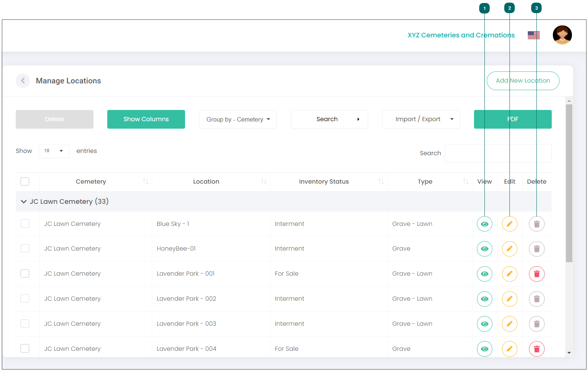Sort table by Location column

pyautogui.click(x=264, y=181)
